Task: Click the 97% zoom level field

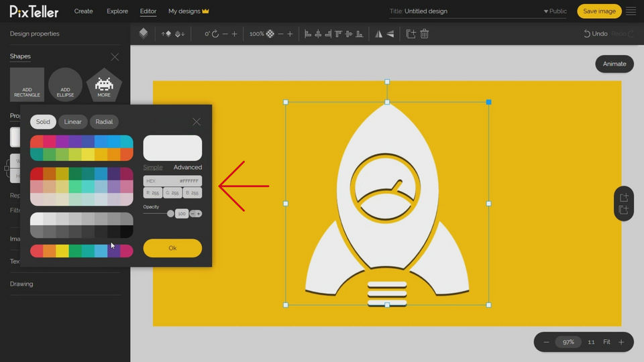Action: (x=568, y=342)
